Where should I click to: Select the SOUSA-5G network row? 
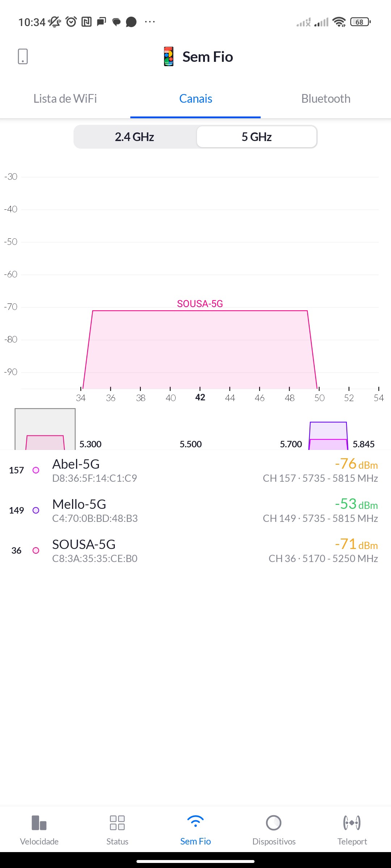[x=195, y=551]
